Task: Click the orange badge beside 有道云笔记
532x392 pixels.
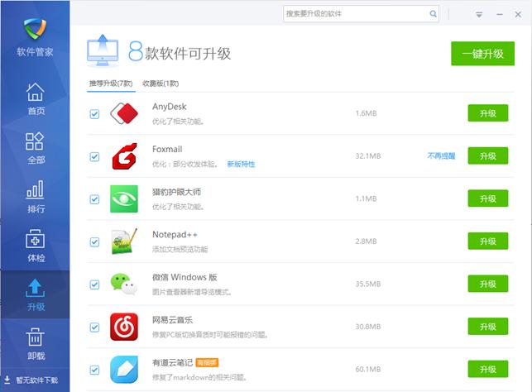Action: pyautogui.click(x=207, y=362)
